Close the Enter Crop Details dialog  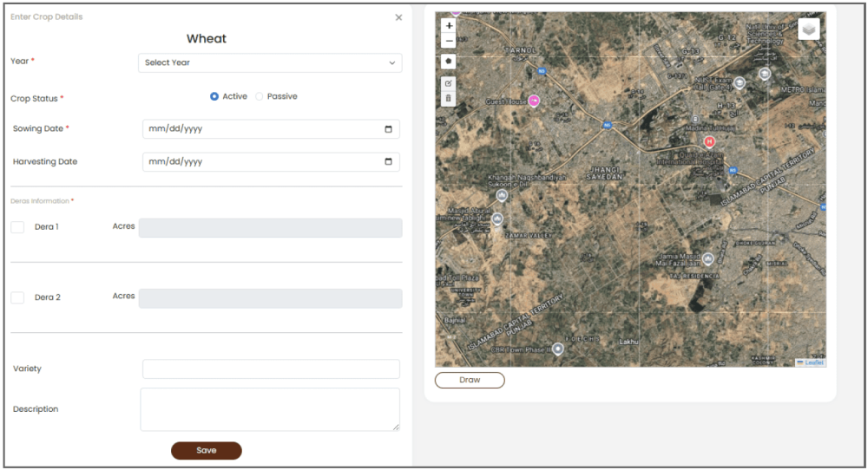pos(398,17)
